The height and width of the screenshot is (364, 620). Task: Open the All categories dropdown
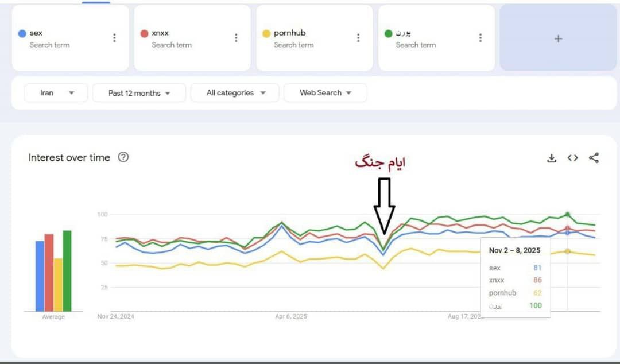(235, 93)
